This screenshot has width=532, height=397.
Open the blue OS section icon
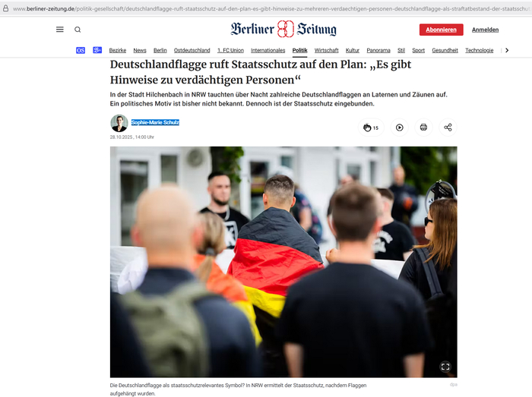(81, 50)
